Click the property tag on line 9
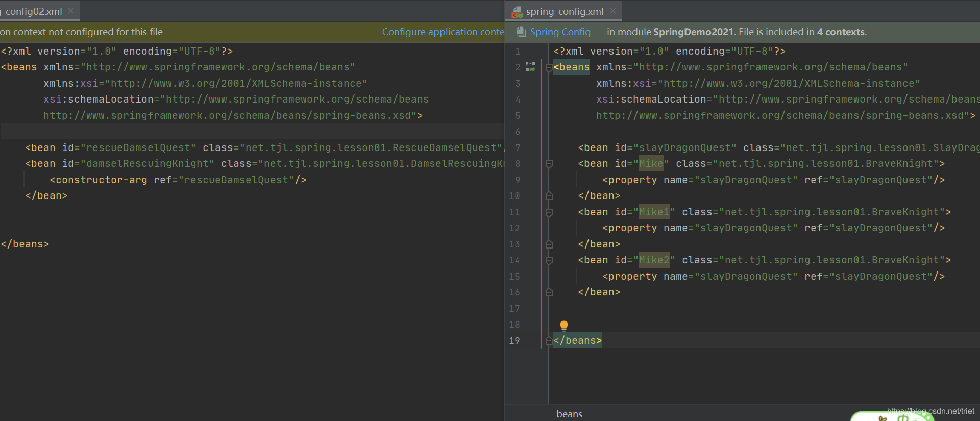Image resolution: width=980 pixels, height=421 pixels. 630,180
